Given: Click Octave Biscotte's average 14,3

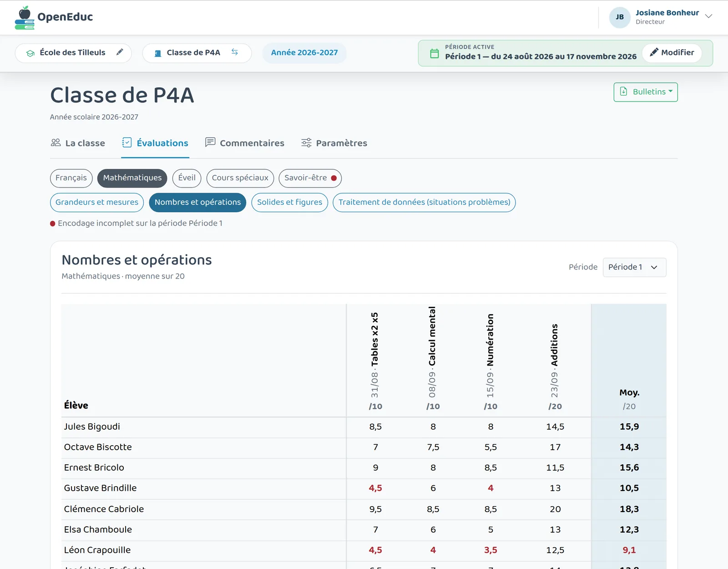Looking at the screenshot, I should coord(629,447).
